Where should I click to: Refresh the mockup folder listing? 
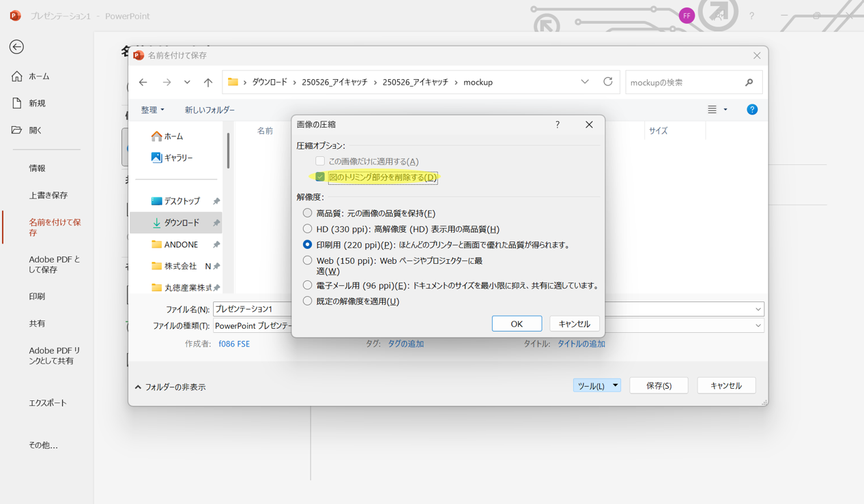(607, 82)
